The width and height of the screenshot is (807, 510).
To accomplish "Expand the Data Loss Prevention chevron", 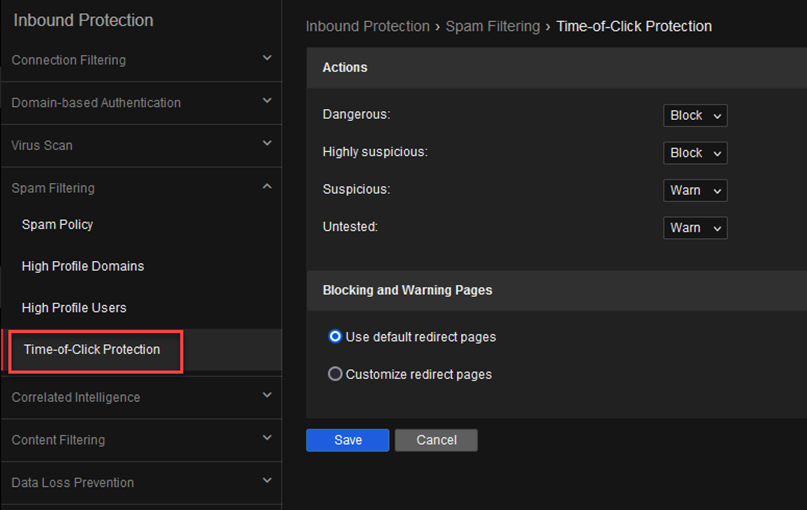I will pos(267,481).
